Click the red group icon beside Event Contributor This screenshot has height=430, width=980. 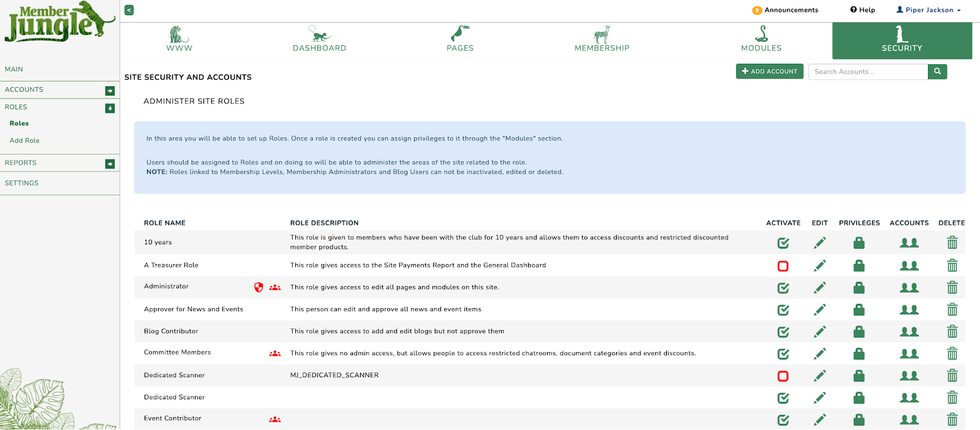[x=275, y=420]
